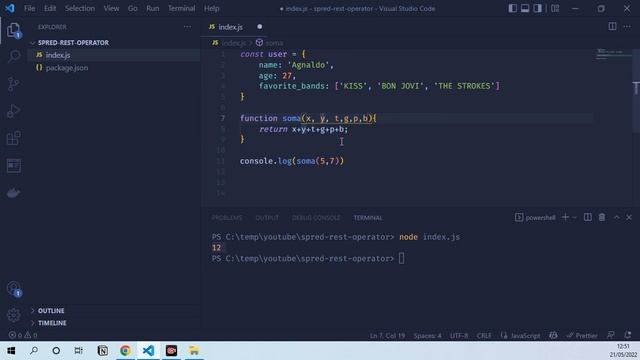Open the Explorer view in activity bar
This screenshot has height=360, width=640.
point(13,30)
